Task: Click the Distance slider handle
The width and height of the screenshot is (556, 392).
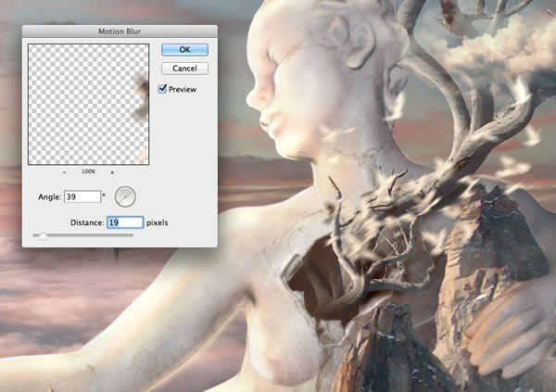Action: pyautogui.click(x=43, y=235)
